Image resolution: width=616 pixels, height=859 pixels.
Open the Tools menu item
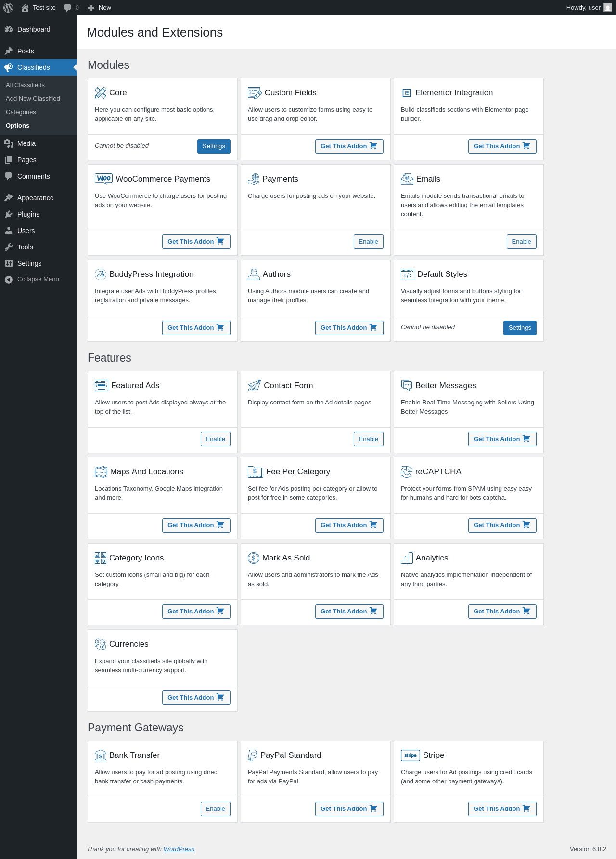point(38,247)
